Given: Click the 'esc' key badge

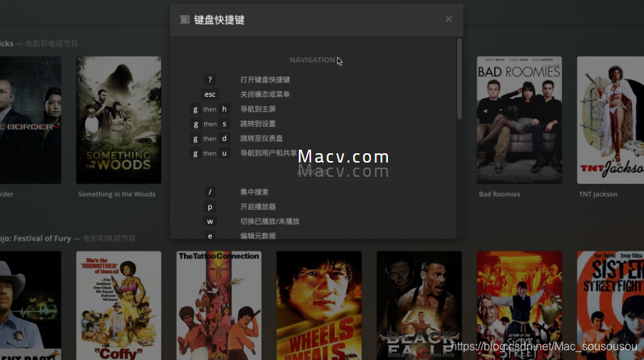Looking at the screenshot, I should coord(210,94).
